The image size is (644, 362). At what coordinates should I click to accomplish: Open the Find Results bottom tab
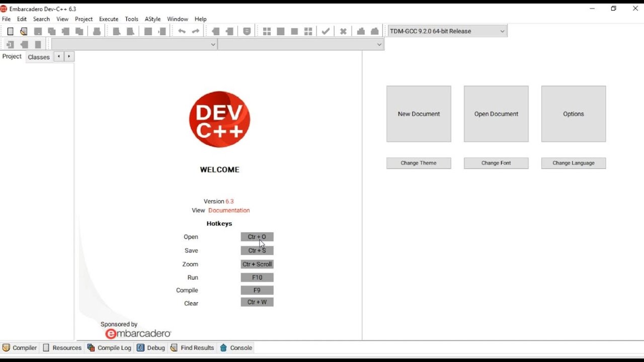[x=192, y=348]
